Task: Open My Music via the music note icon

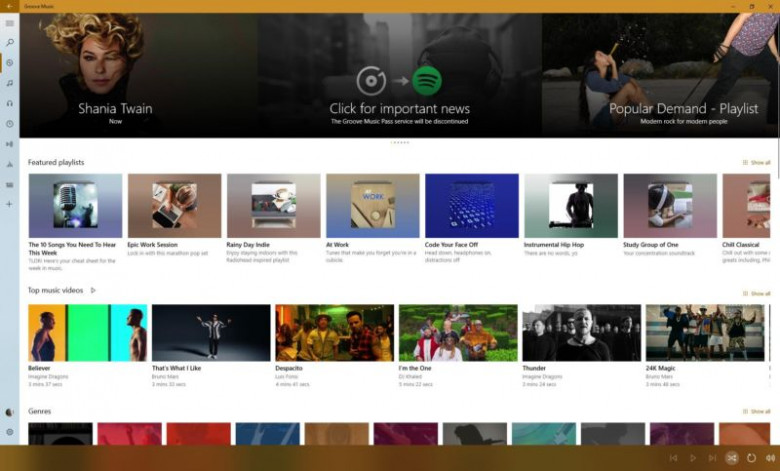Action: click(10, 83)
